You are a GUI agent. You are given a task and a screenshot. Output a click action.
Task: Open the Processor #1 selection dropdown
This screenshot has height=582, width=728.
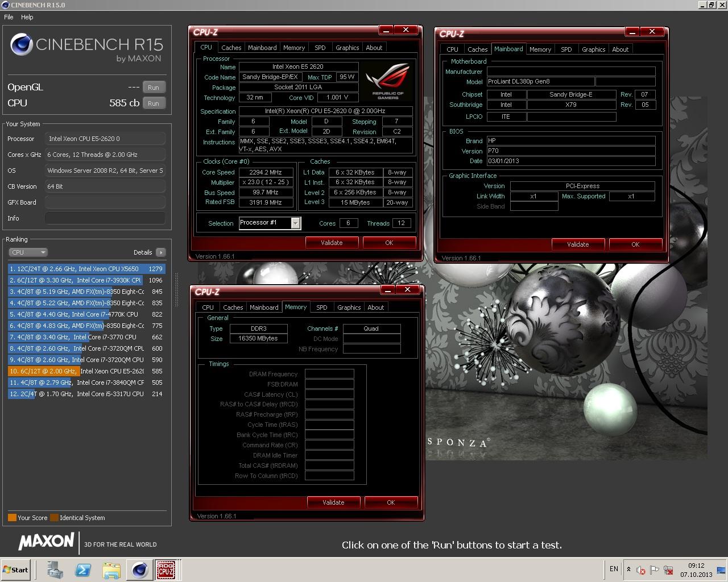click(269, 223)
